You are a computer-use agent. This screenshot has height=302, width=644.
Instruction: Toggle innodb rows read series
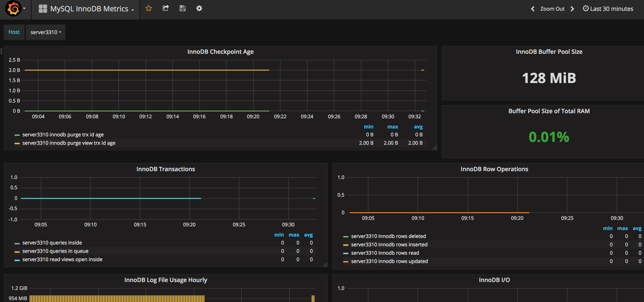(385, 253)
